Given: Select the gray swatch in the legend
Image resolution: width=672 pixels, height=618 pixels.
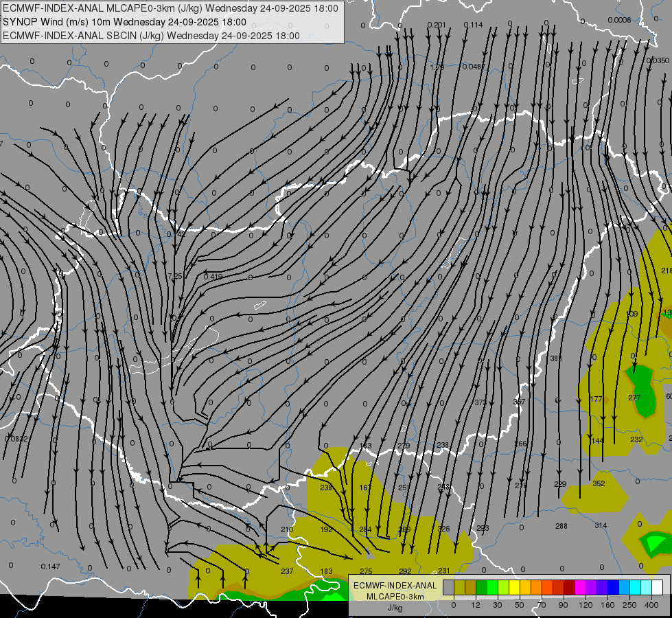Looking at the screenshot, I should pyautogui.click(x=449, y=587).
